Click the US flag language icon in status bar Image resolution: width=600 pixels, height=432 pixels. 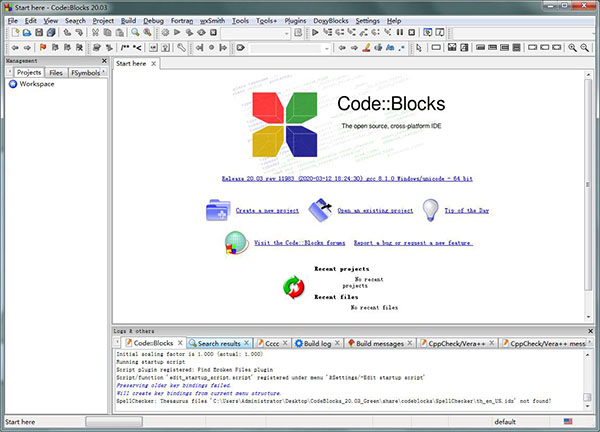[568, 421]
